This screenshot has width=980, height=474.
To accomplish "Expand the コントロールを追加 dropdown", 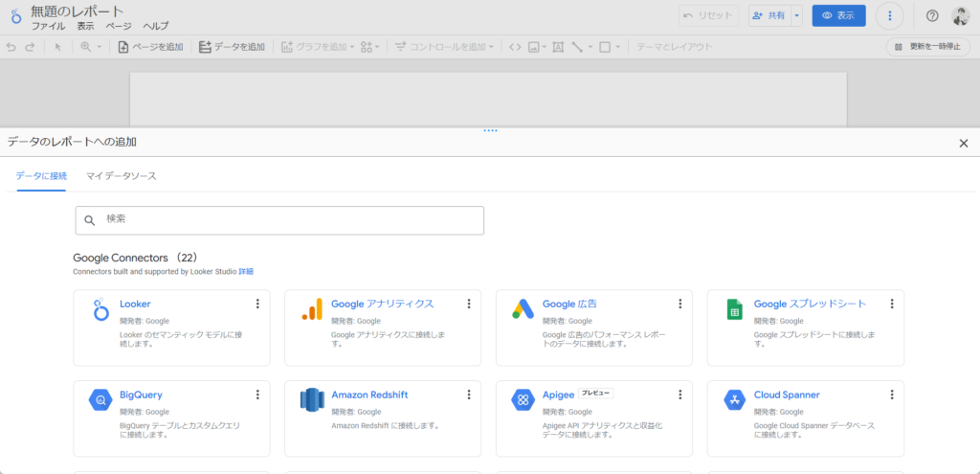I will tap(491, 48).
